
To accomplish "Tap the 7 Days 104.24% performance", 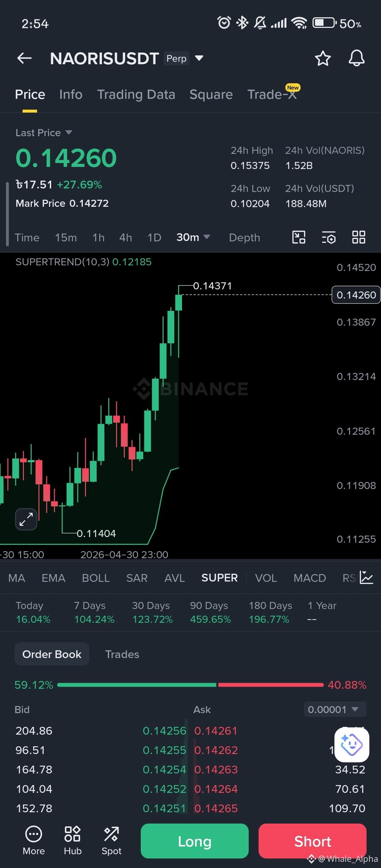I will pos(94,613).
